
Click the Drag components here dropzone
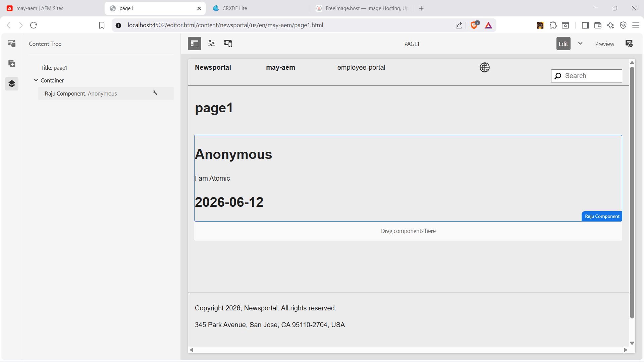[408, 231]
